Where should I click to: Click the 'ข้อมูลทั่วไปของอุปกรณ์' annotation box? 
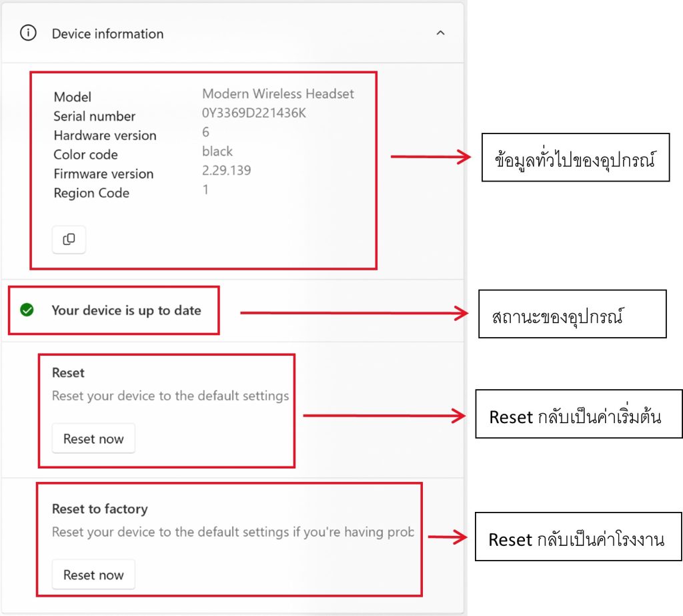575,158
